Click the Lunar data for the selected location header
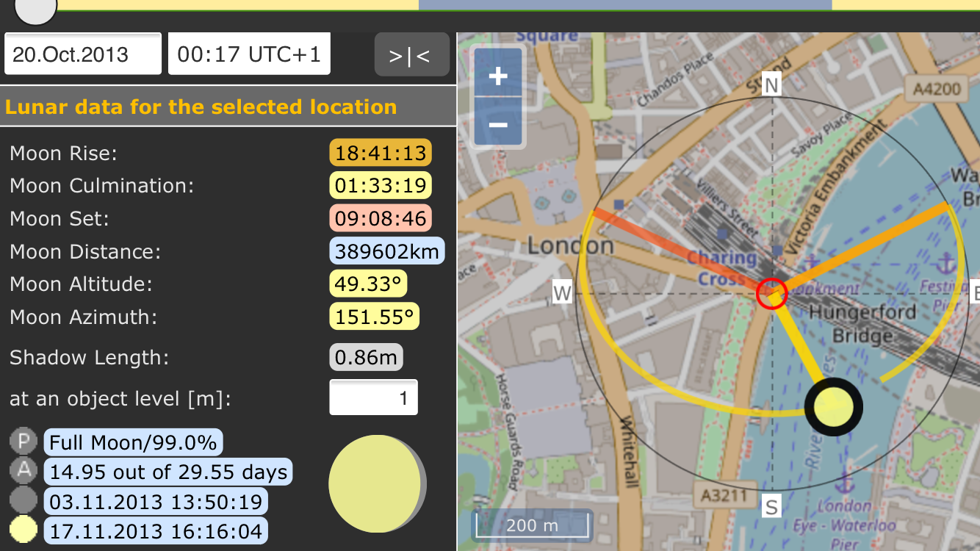 pyautogui.click(x=201, y=107)
